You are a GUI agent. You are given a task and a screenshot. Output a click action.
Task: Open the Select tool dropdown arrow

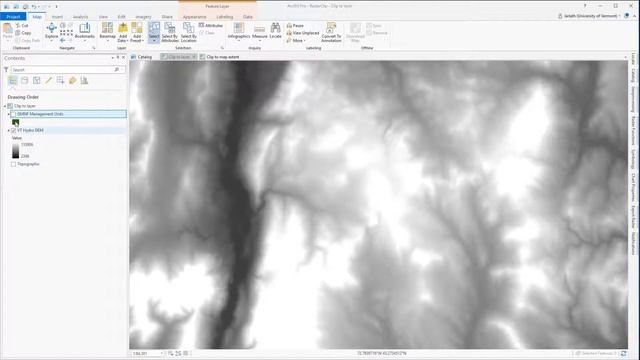[154, 41]
